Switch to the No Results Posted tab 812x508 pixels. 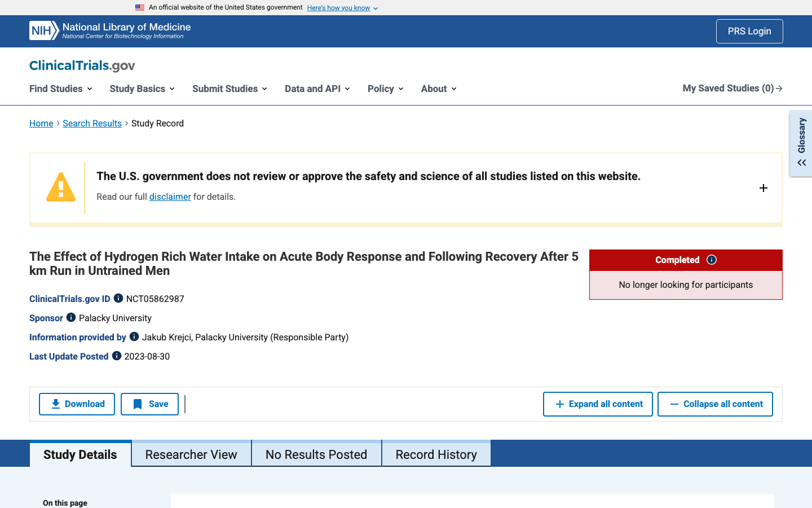[316, 454]
